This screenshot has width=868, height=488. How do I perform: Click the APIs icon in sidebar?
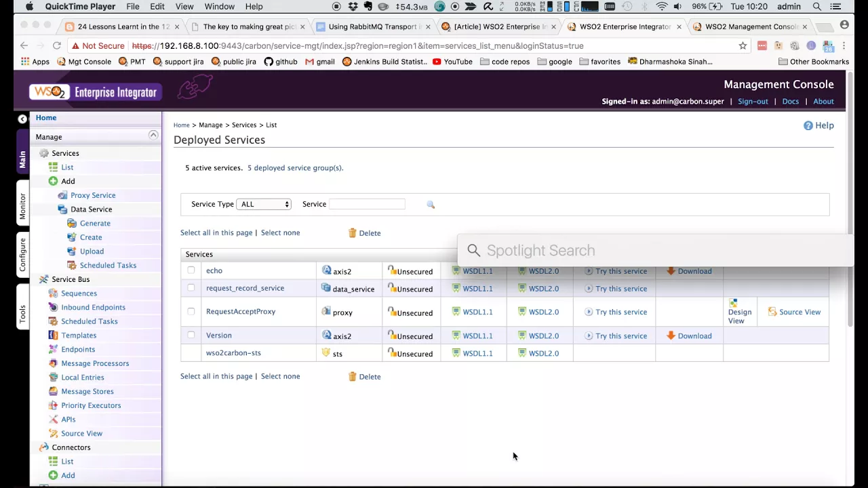[54, 420]
